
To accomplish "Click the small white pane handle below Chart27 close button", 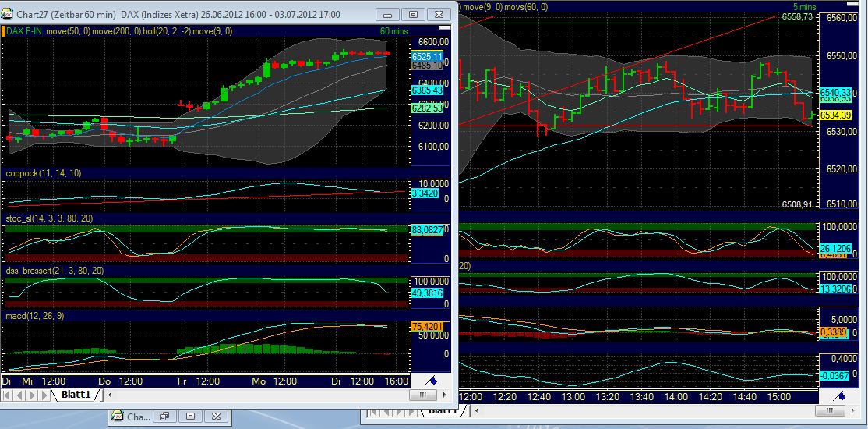I will pyautogui.click(x=444, y=28).
